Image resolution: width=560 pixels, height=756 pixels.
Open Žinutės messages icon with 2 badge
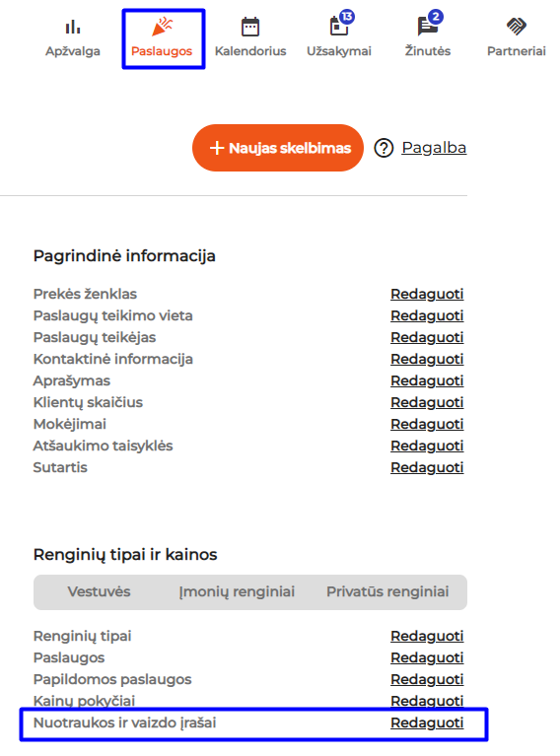pyautogui.click(x=430, y=23)
